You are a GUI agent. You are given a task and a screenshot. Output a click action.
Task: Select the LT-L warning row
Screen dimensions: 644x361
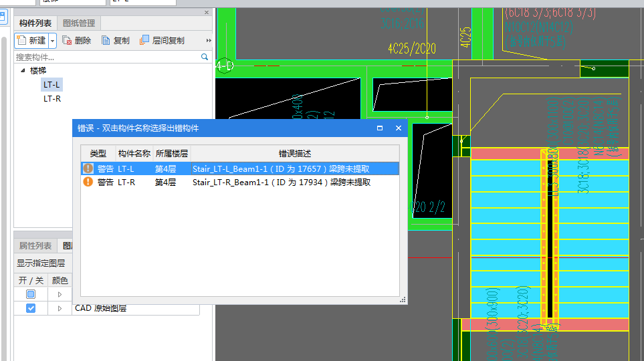[x=240, y=168]
